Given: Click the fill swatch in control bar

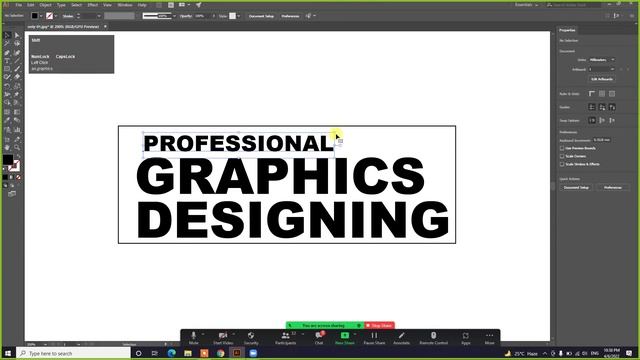Looking at the screenshot, I should (35, 16).
